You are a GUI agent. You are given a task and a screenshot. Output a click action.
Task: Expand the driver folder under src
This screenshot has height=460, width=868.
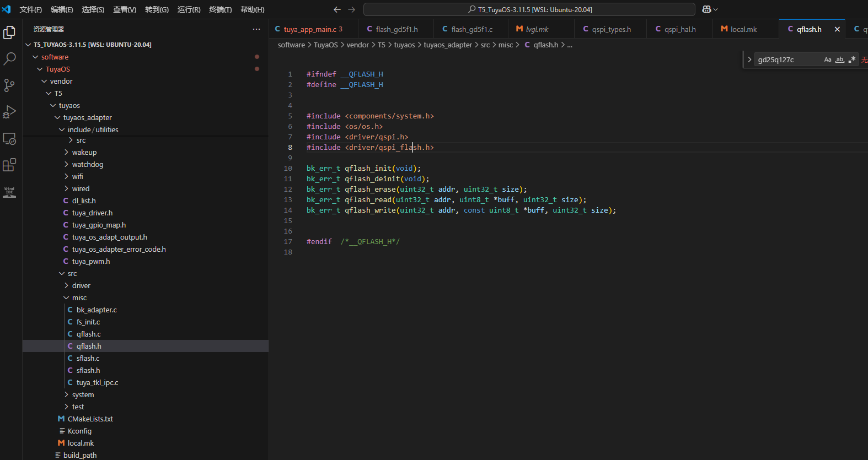pos(146,285)
